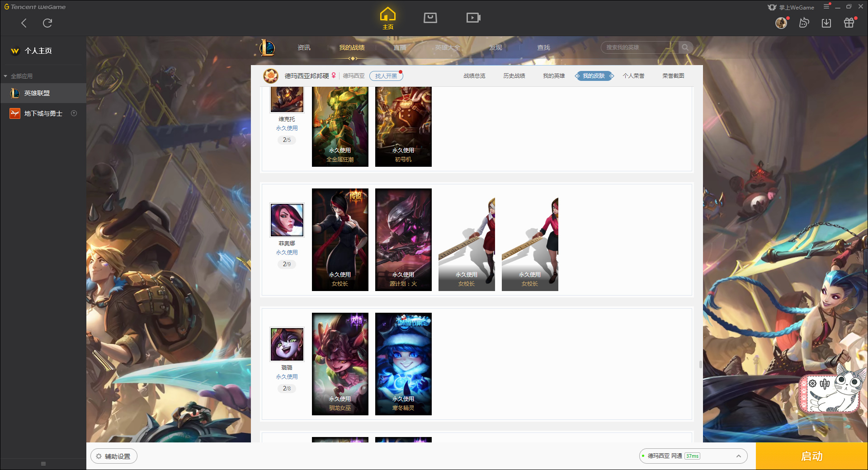Click the search magnifier button
The image size is (868, 470).
click(685, 47)
